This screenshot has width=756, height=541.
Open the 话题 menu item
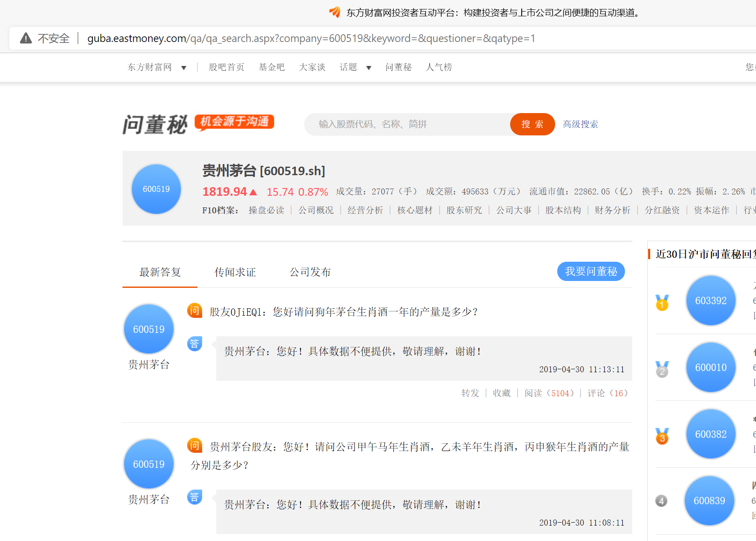coord(348,67)
